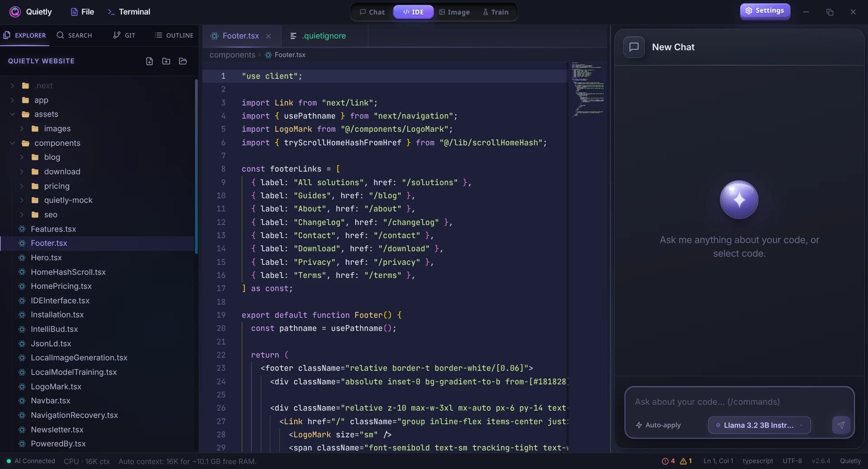The image size is (868, 469).
Task: Open the File menu
Action: 82,12
